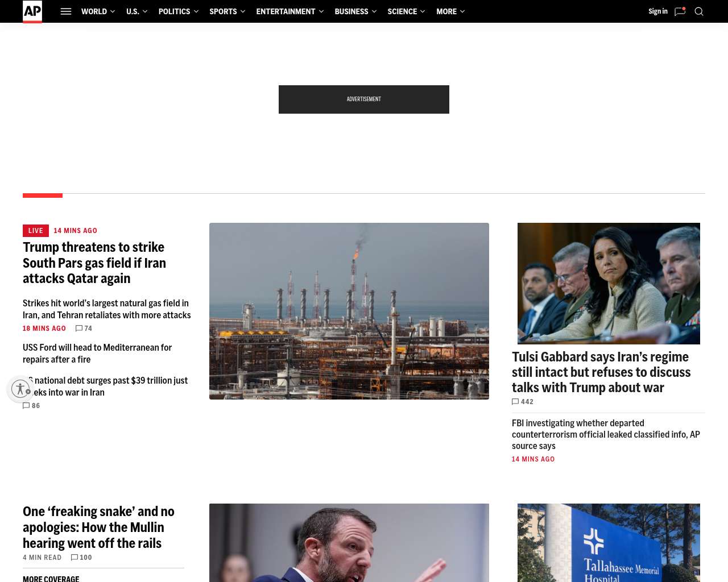
Task: Open the hamburger menu icon
Action: 66,11
